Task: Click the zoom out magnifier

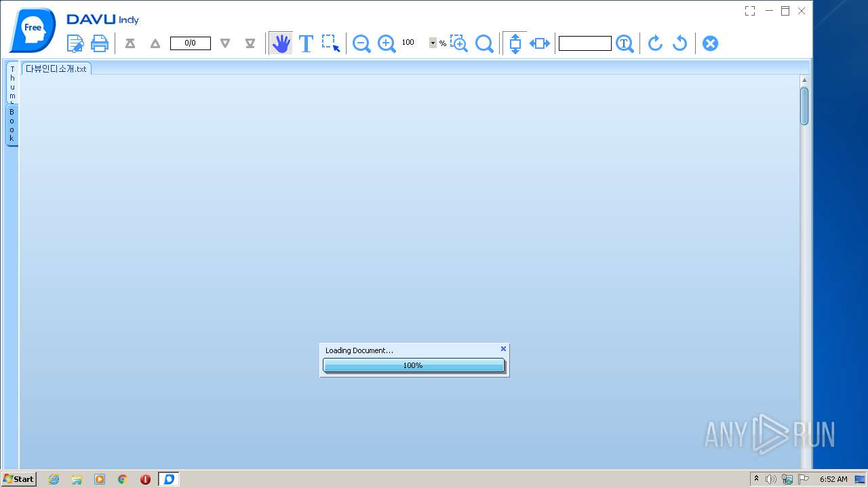Action: point(361,43)
